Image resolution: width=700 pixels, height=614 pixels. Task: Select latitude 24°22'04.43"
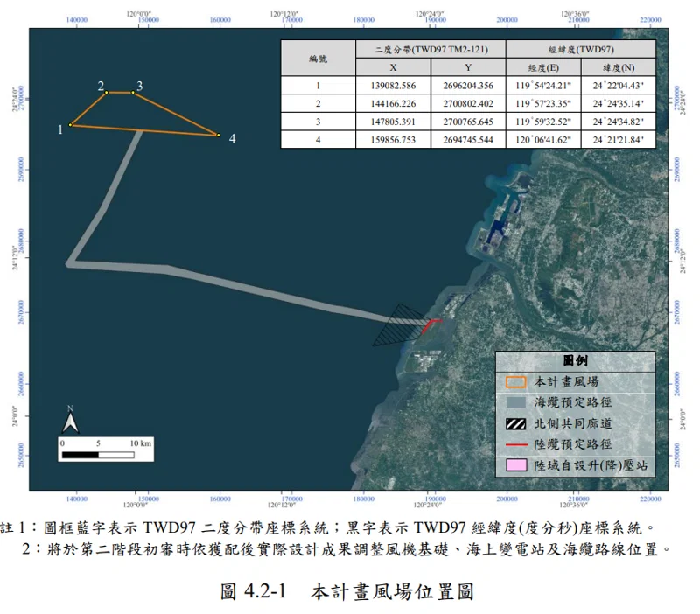tap(619, 85)
